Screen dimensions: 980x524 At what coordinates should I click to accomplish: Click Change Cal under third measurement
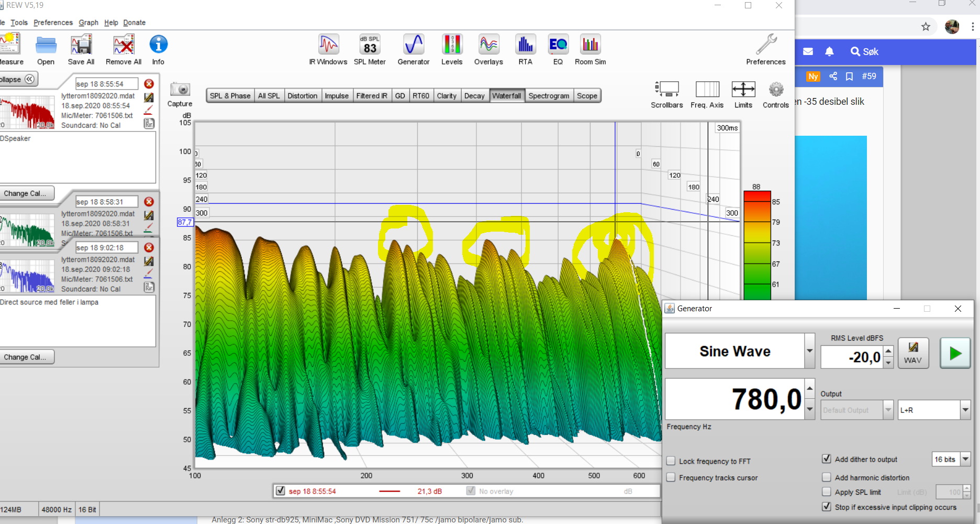[x=26, y=357]
